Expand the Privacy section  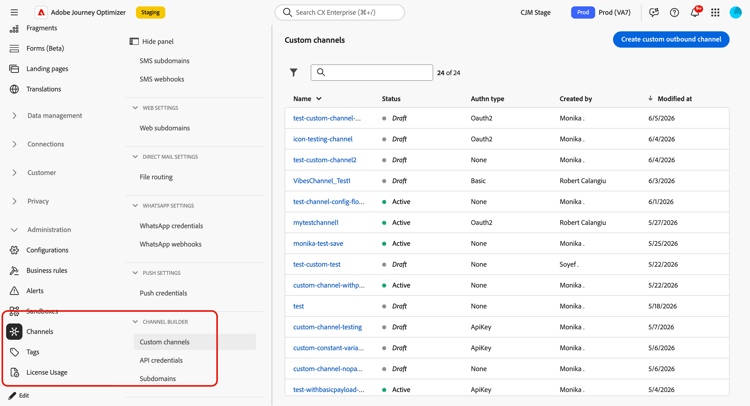tap(14, 201)
